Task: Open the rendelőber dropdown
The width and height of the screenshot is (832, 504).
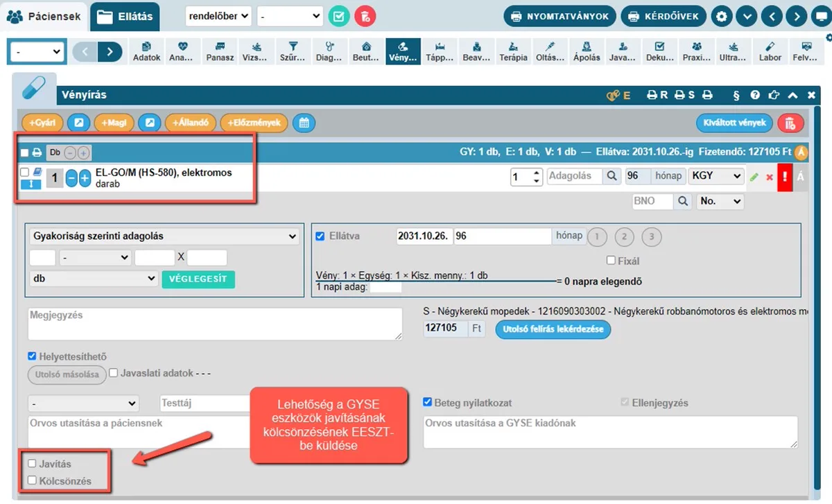Action: pos(218,16)
